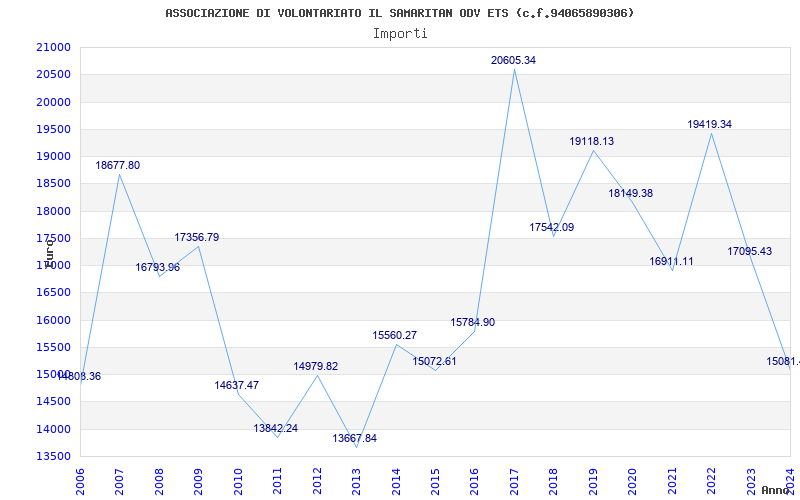Click the 17542.09 value label
Screen dimensions: 800x500
(x=552, y=227)
